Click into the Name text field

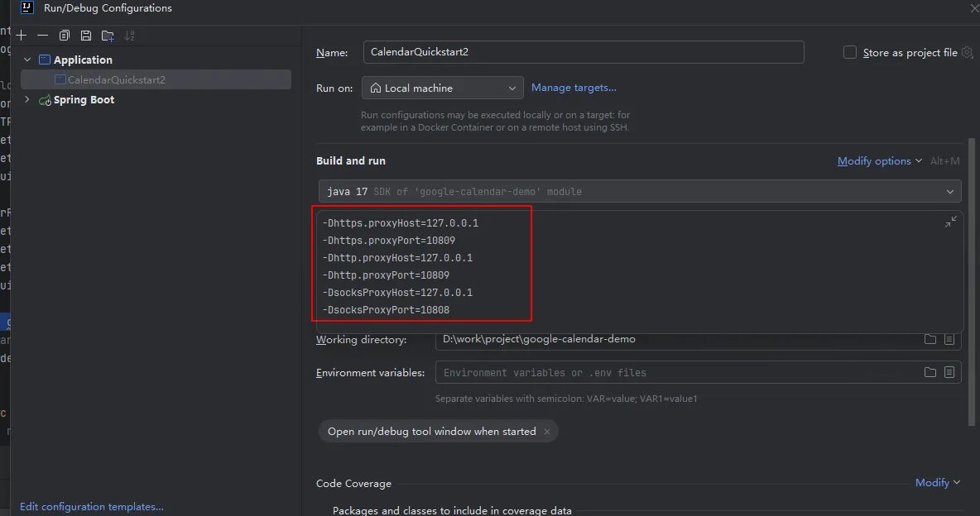point(583,52)
